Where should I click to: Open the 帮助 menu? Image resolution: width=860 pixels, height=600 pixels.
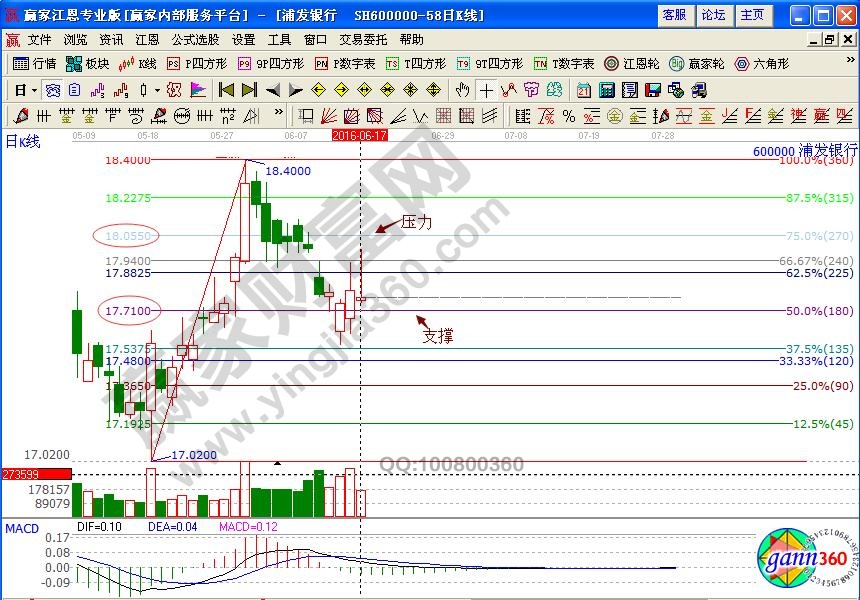411,39
